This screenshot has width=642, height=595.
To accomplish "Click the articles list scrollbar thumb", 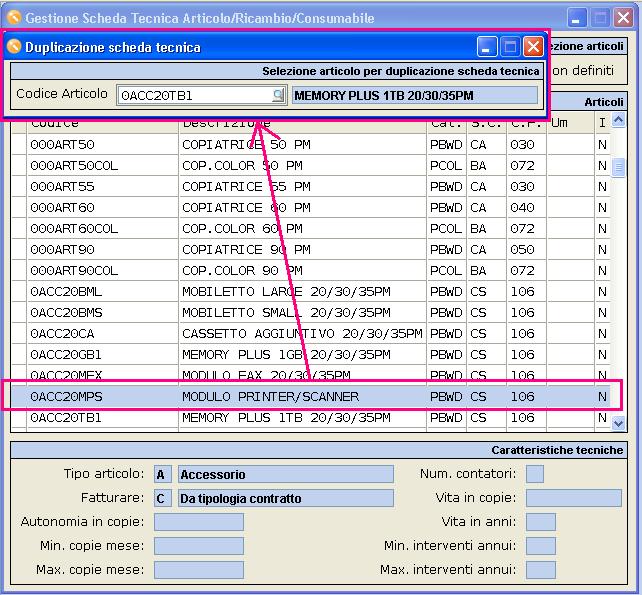I will point(618,167).
